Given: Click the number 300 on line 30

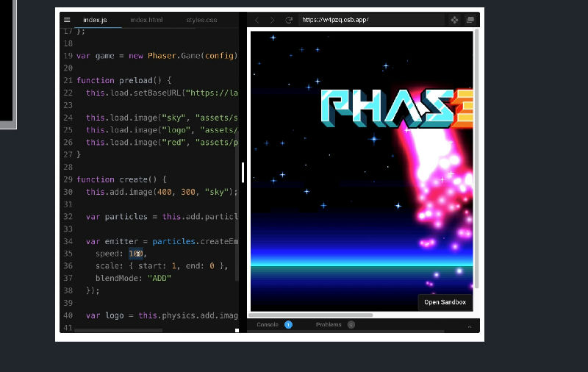Looking at the screenshot, I should (x=188, y=192).
